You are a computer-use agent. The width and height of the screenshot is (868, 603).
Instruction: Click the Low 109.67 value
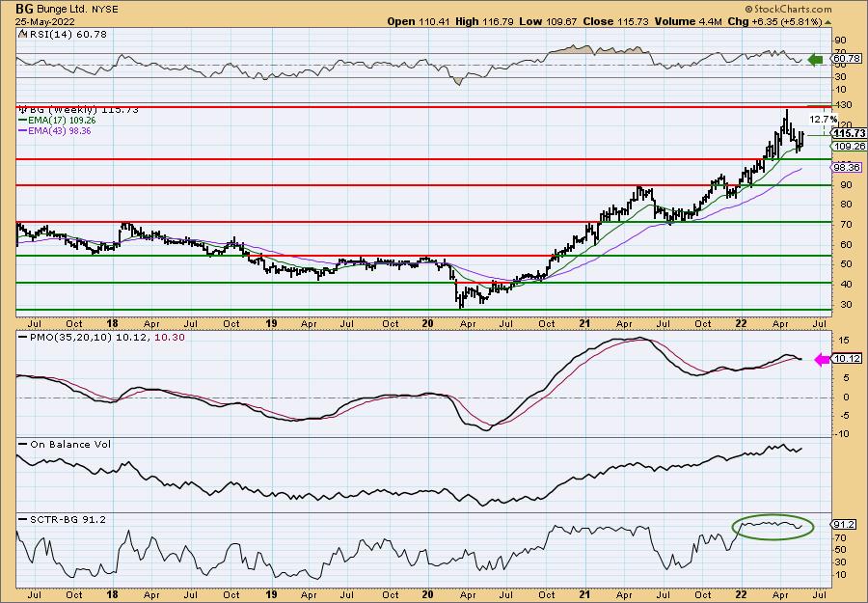(548, 21)
